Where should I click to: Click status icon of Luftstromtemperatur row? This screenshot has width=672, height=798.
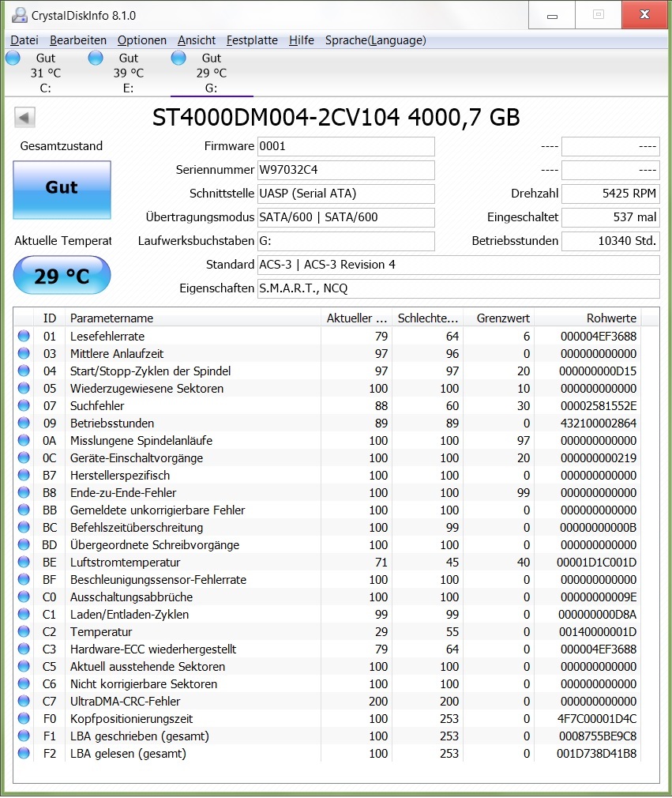click(24, 562)
